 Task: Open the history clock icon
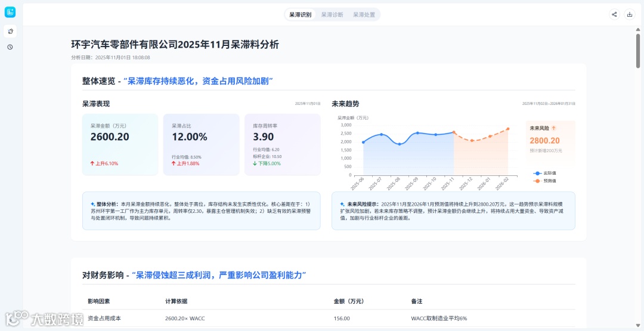pos(10,47)
